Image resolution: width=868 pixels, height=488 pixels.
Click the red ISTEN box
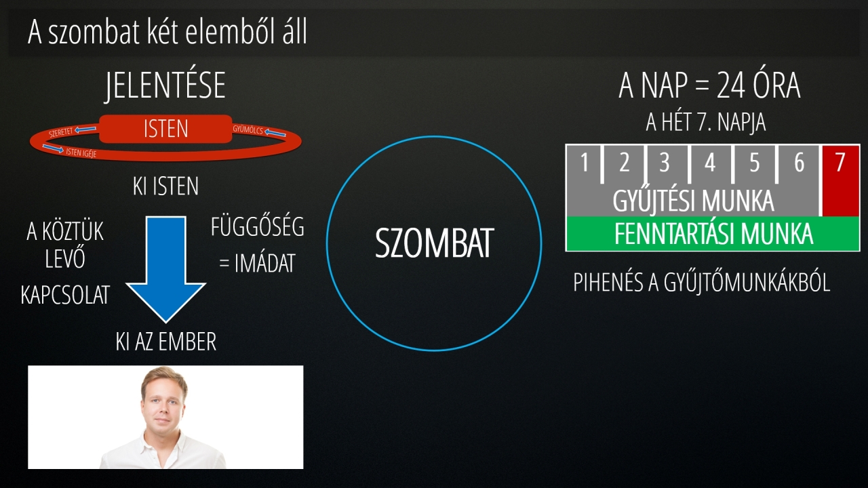point(165,129)
